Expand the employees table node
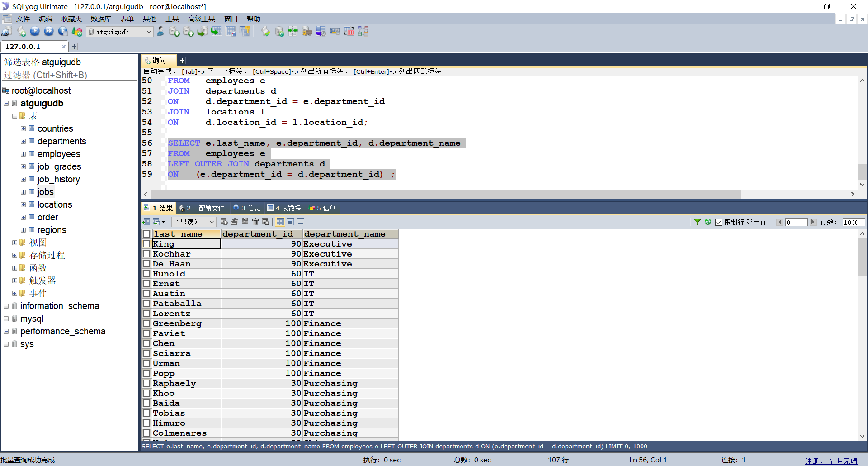Image resolution: width=868 pixels, height=466 pixels. (x=23, y=154)
